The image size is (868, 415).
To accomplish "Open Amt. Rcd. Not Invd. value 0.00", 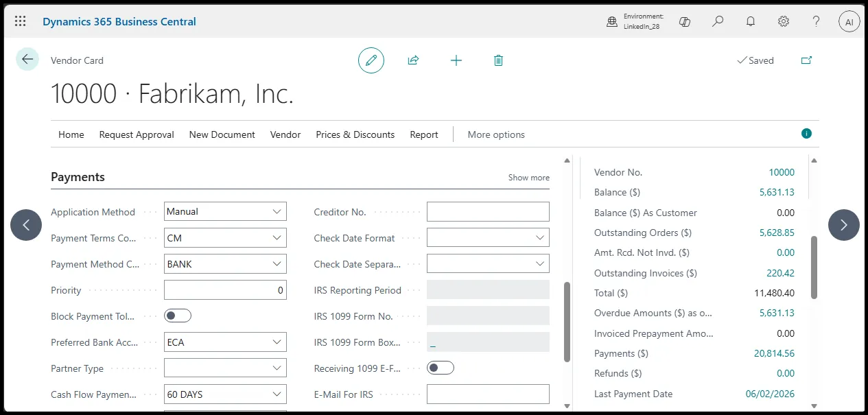I will point(786,252).
